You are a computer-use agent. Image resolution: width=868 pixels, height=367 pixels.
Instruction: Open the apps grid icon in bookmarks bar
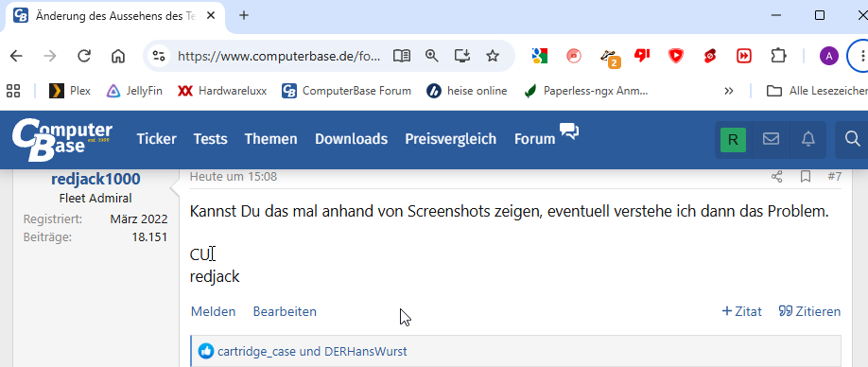pyautogui.click(x=12, y=91)
